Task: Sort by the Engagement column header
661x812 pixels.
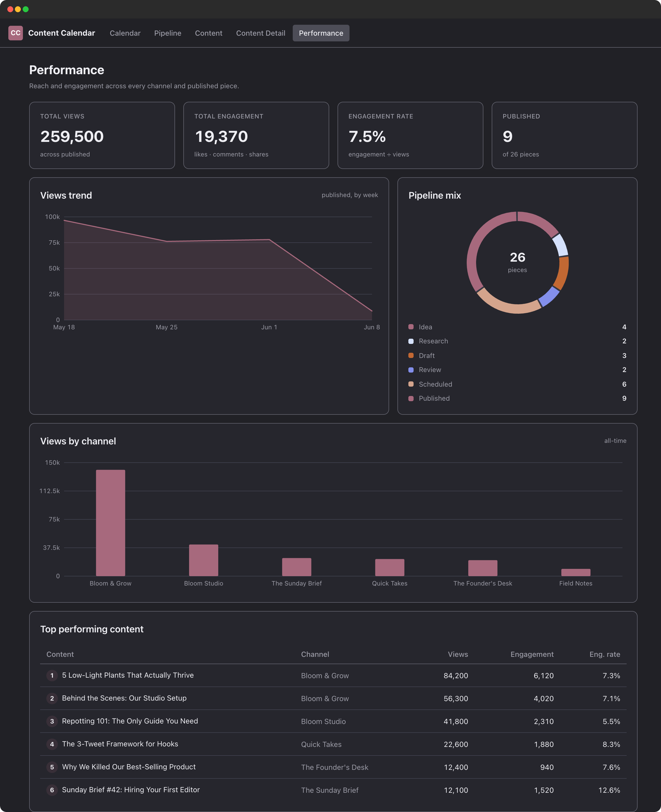Action: pyautogui.click(x=532, y=654)
